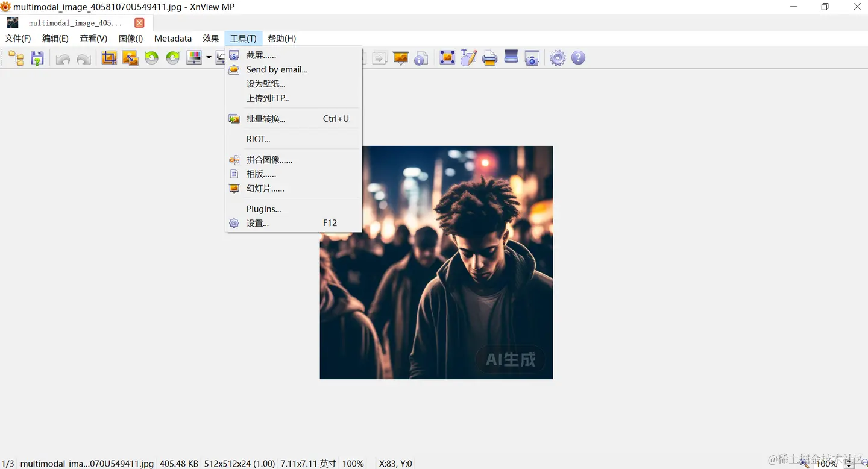The image size is (868, 469).
Task: Select 相版 menu entry
Action: [x=294, y=174]
